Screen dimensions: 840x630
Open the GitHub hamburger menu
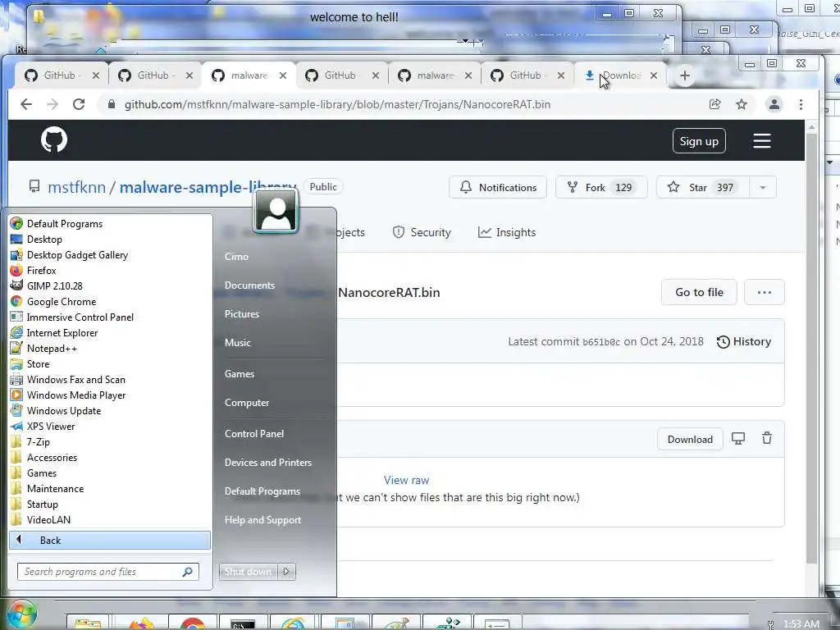pos(762,141)
